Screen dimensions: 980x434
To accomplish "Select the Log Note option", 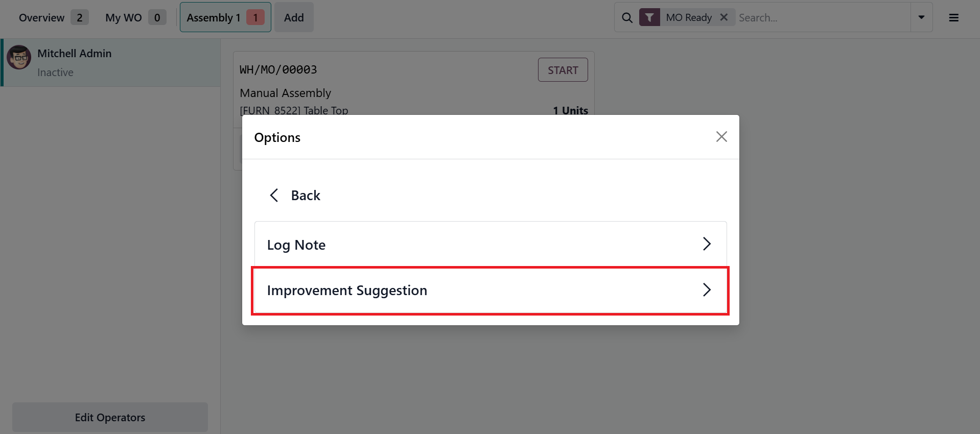I will point(296,244).
